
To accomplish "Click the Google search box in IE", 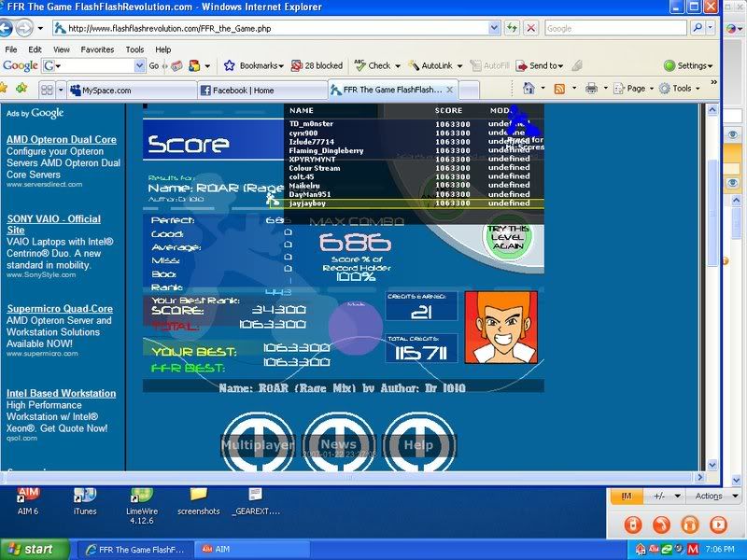I will [616, 28].
